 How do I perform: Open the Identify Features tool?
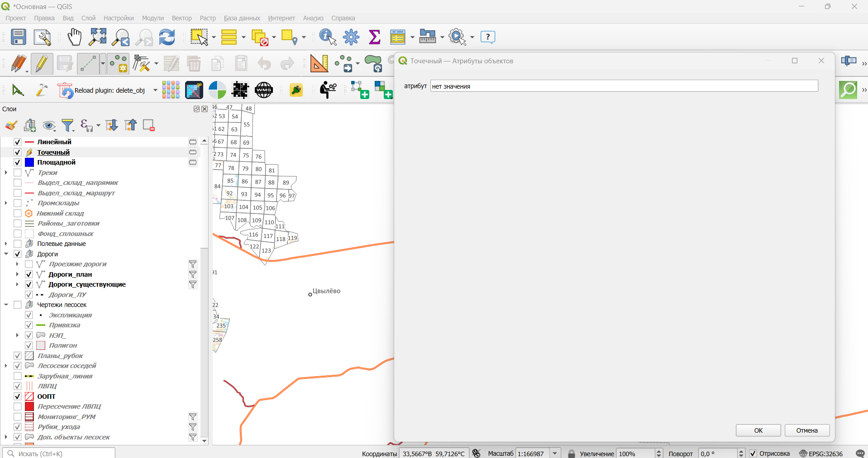[328, 37]
